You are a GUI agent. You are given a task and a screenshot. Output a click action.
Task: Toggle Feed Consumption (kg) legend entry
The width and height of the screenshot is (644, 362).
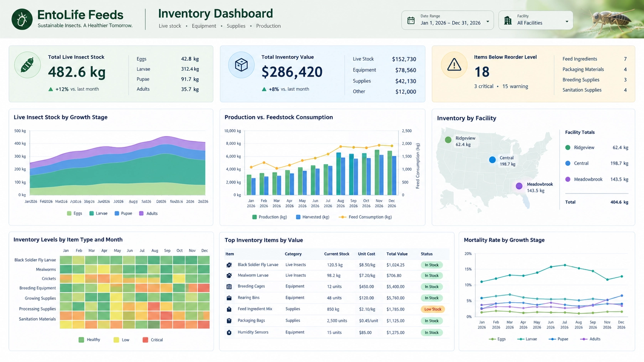(x=365, y=217)
